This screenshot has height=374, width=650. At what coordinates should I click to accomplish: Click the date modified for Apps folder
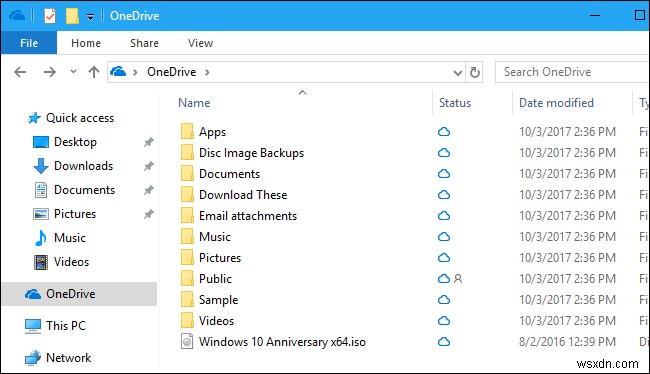coord(567,132)
